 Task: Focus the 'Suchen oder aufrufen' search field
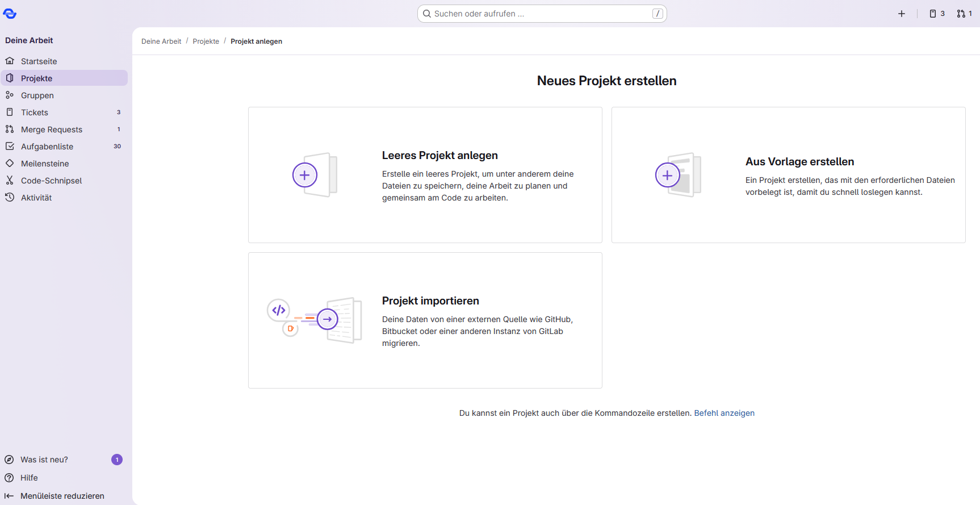(541, 14)
